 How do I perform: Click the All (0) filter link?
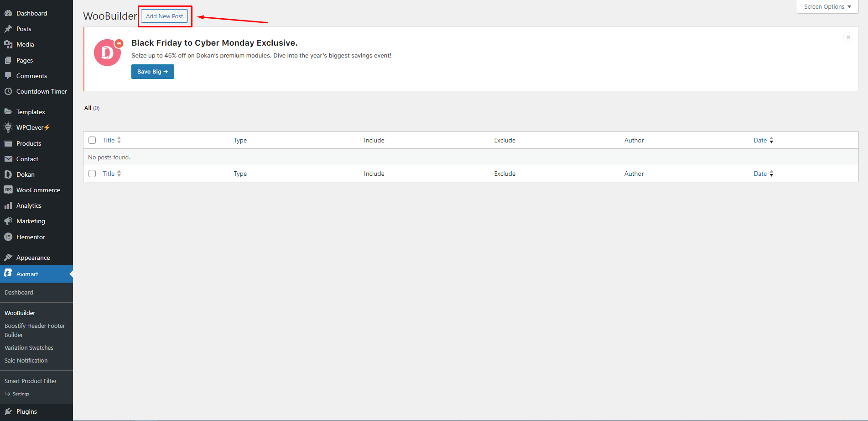[92, 108]
